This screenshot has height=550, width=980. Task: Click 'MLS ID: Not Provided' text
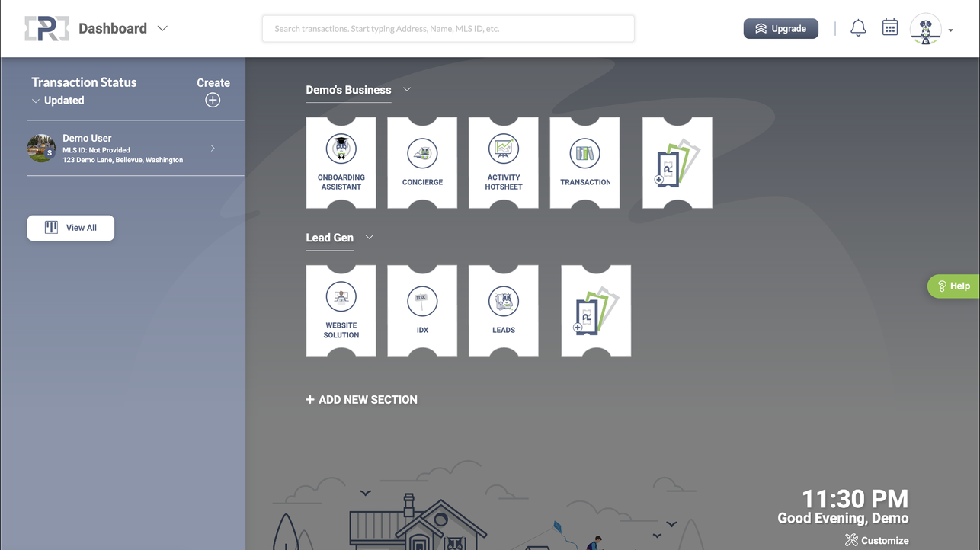tap(96, 150)
